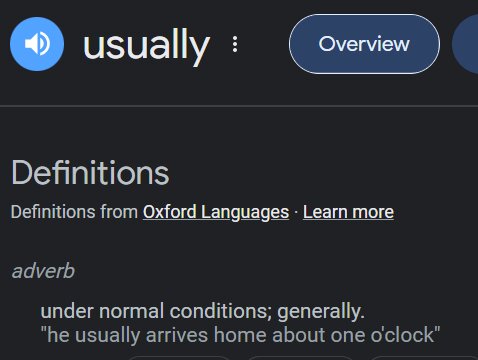Click the dot separator before Learn more
This screenshot has width=478, height=360.
(x=296, y=212)
